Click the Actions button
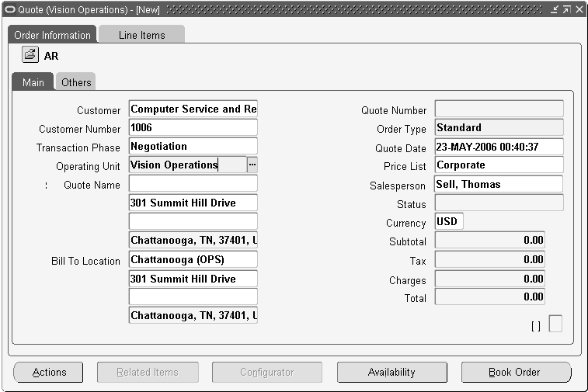This screenshot has width=588, height=392. 48,372
